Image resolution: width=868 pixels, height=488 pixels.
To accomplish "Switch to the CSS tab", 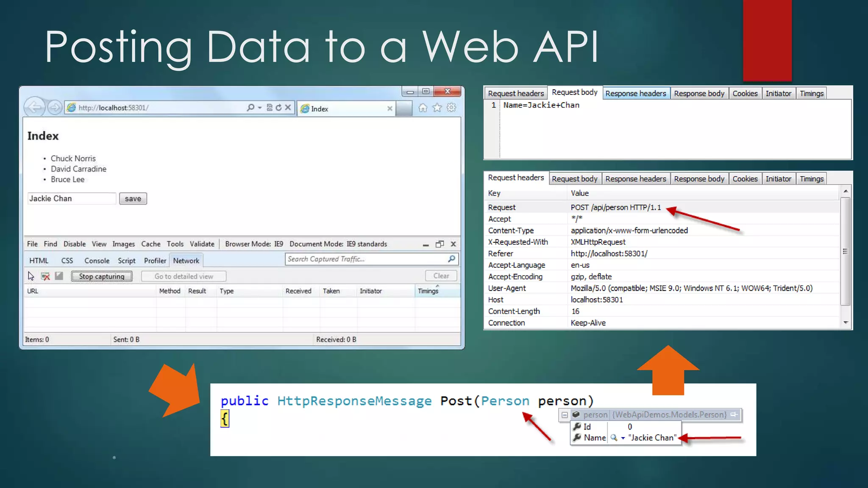I will (x=67, y=261).
